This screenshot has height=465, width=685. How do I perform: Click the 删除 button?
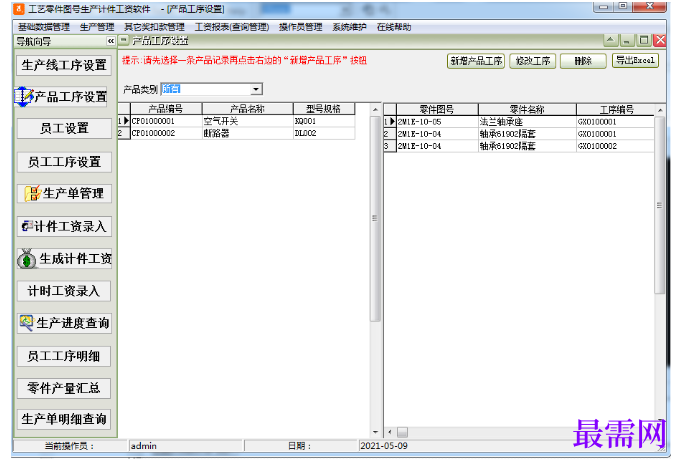click(583, 61)
